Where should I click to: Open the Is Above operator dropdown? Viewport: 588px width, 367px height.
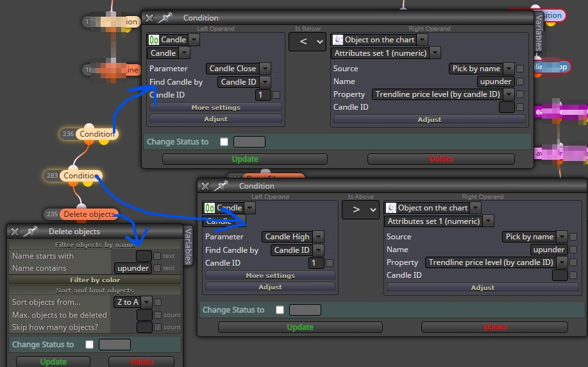(x=360, y=210)
